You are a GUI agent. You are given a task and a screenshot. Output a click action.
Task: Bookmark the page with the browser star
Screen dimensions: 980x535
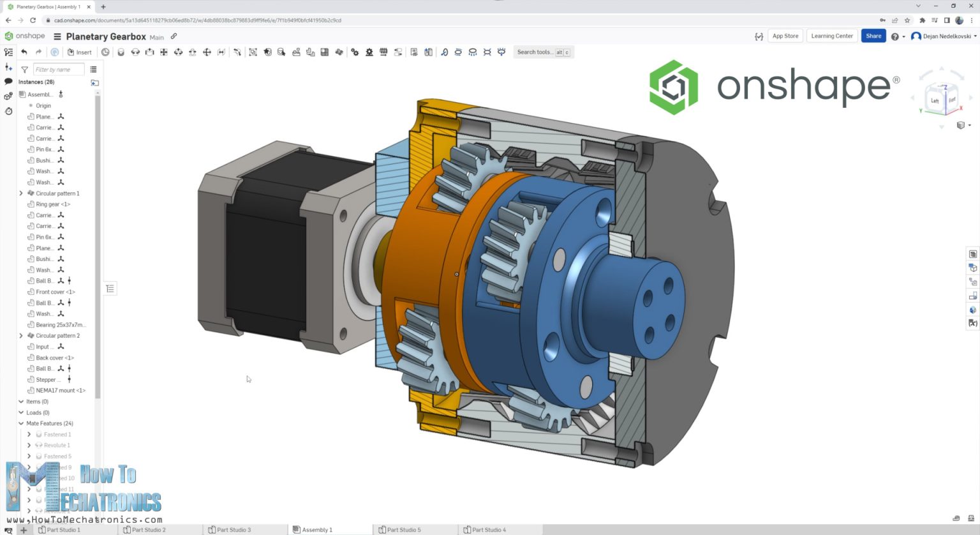pos(907,20)
